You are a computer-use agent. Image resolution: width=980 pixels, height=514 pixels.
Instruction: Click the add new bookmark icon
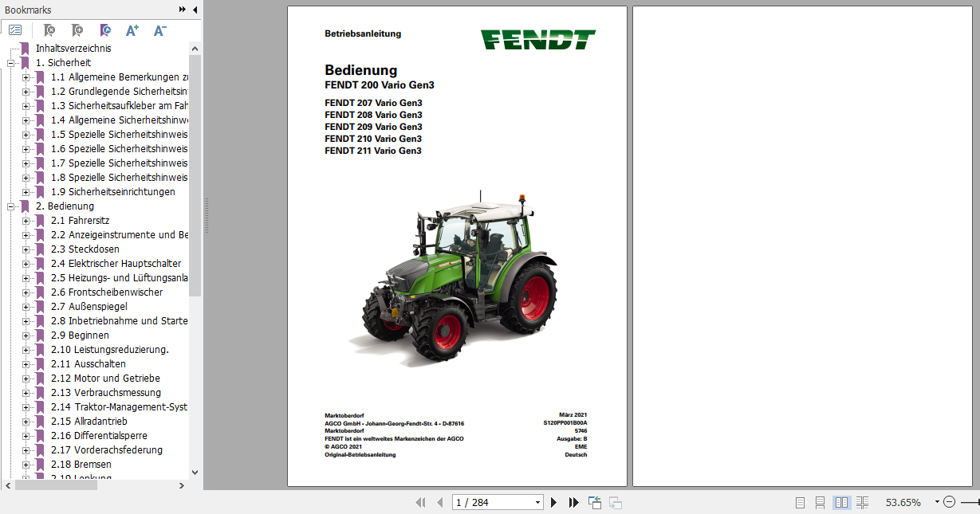(77, 30)
